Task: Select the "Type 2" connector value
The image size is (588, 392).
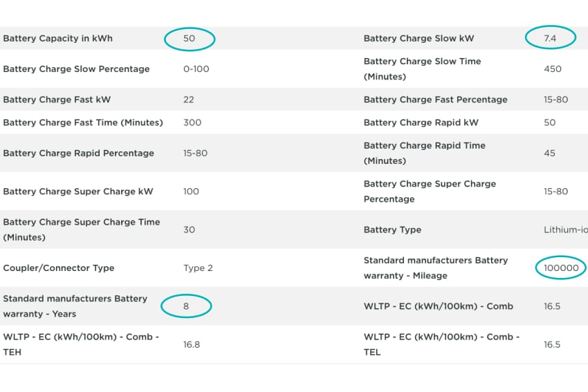Action: [x=198, y=268]
